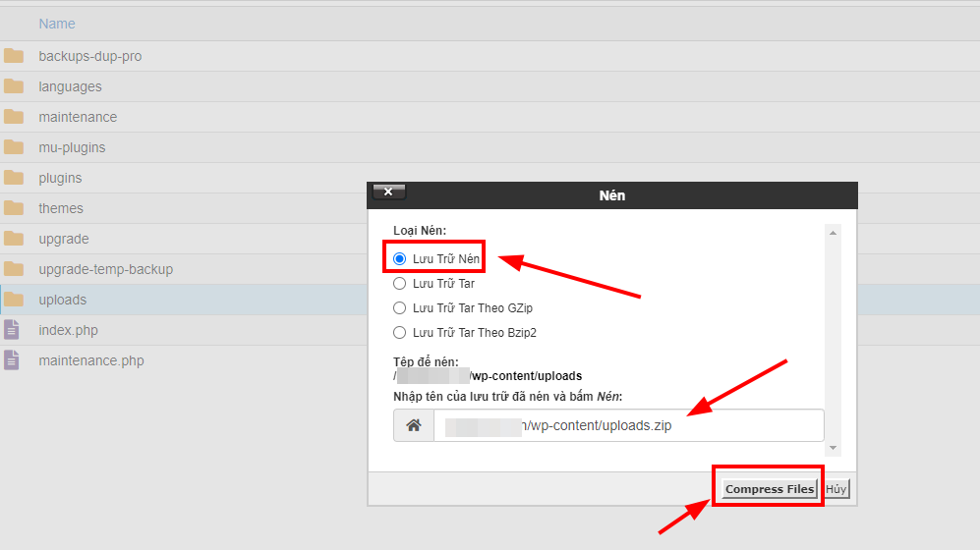The width and height of the screenshot is (980, 550).
Task: Select the maintenance folder name
Action: [78, 117]
